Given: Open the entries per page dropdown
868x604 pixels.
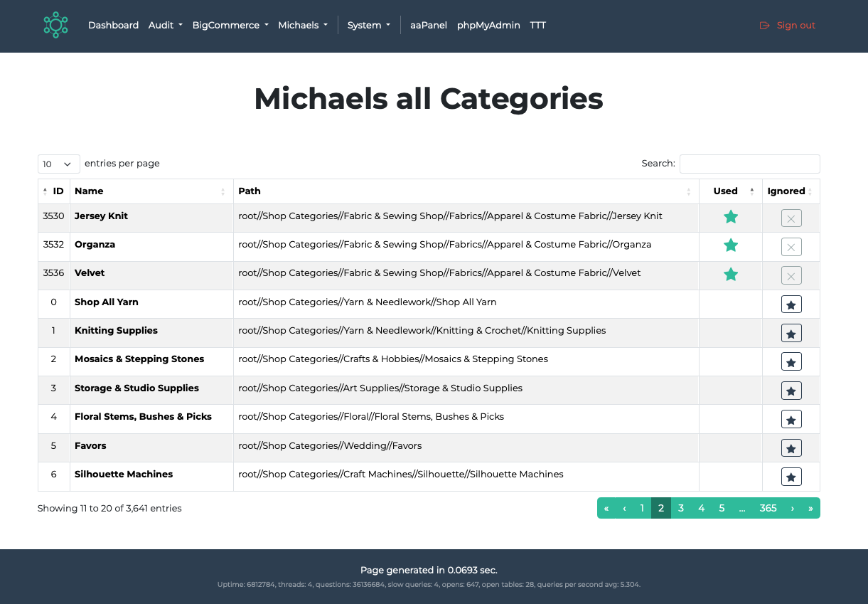Looking at the screenshot, I should pos(58,164).
